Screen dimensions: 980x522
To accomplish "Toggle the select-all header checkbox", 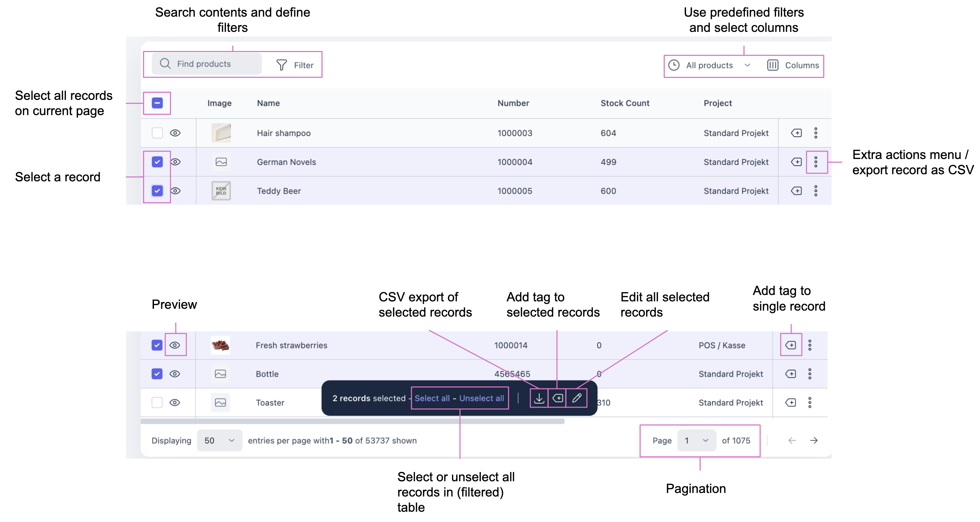I will 157,103.
